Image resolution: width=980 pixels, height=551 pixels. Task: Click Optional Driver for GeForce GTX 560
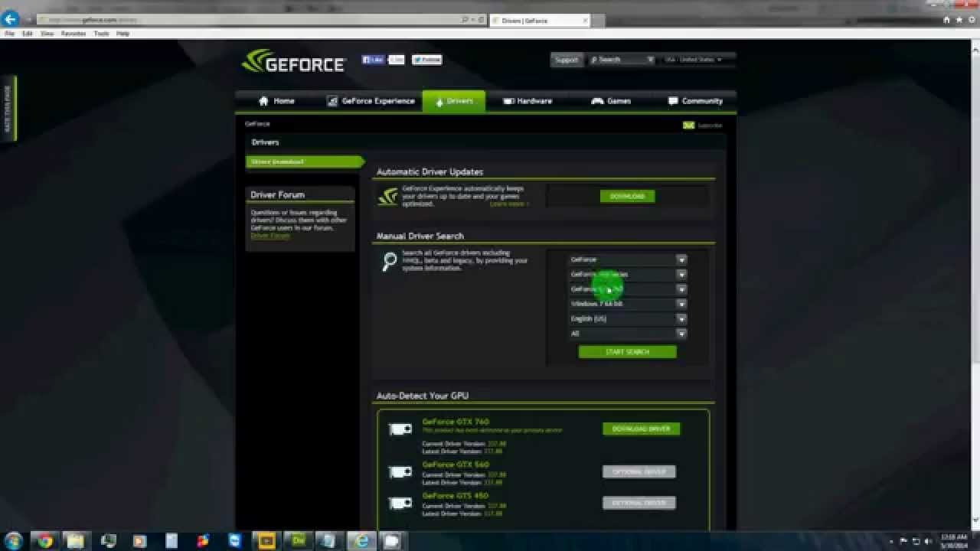(x=639, y=472)
